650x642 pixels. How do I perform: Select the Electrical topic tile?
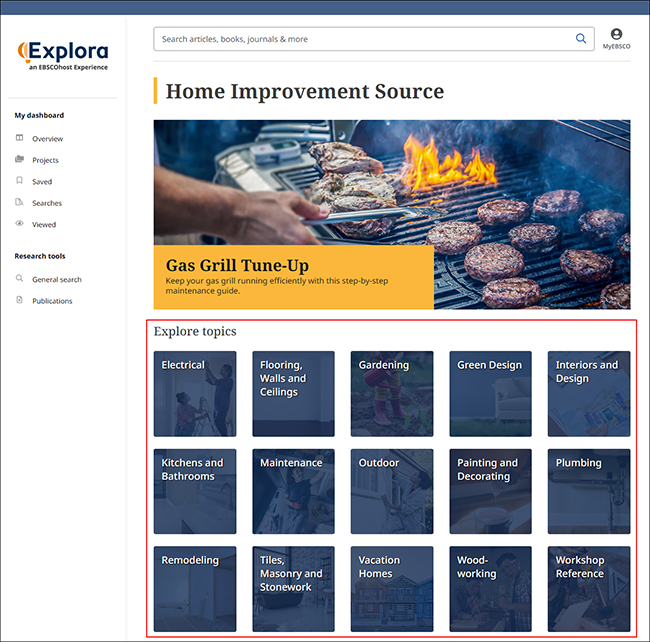[195, 394]
